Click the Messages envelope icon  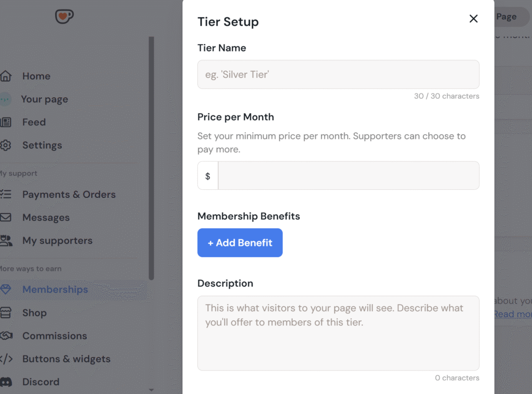pyautogui.click(x=6, y=217)
